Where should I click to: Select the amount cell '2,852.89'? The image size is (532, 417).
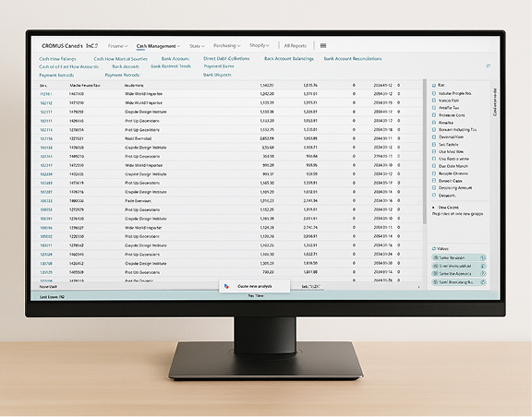coord(267,138)
